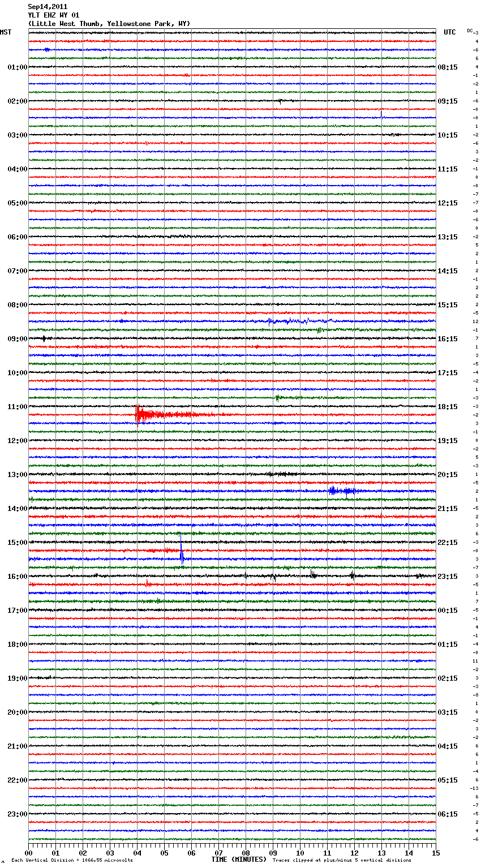Click the UTC column header
The image size is (481, 868).
pyautogui.click(x=449, y=32)
